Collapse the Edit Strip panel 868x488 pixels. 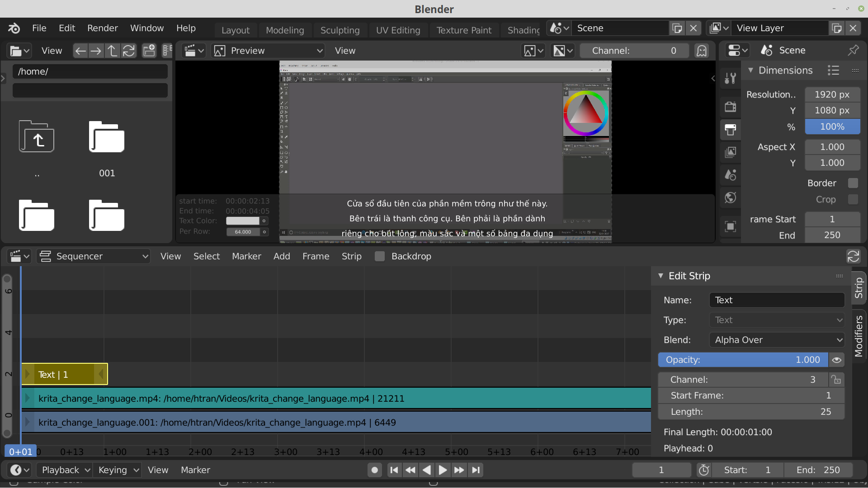661,276
